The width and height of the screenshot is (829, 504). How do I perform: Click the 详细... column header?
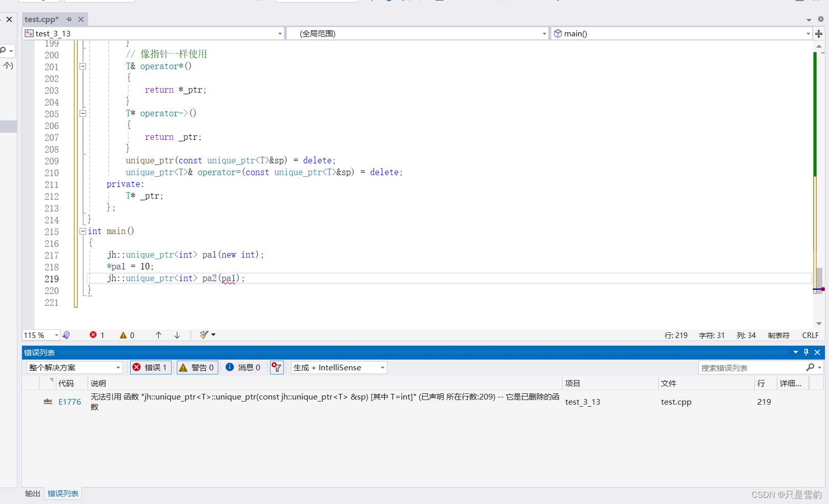[793, 384]
